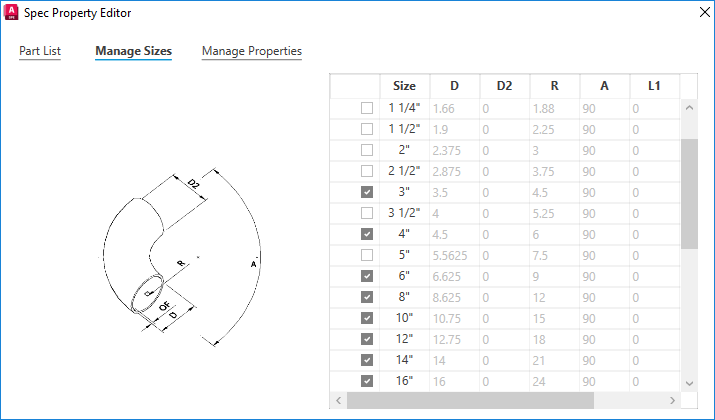The height and width of the screenshot is (420, 715).
Task: Uncheck the 3" size checkbox
Action: tap(367, 192)
